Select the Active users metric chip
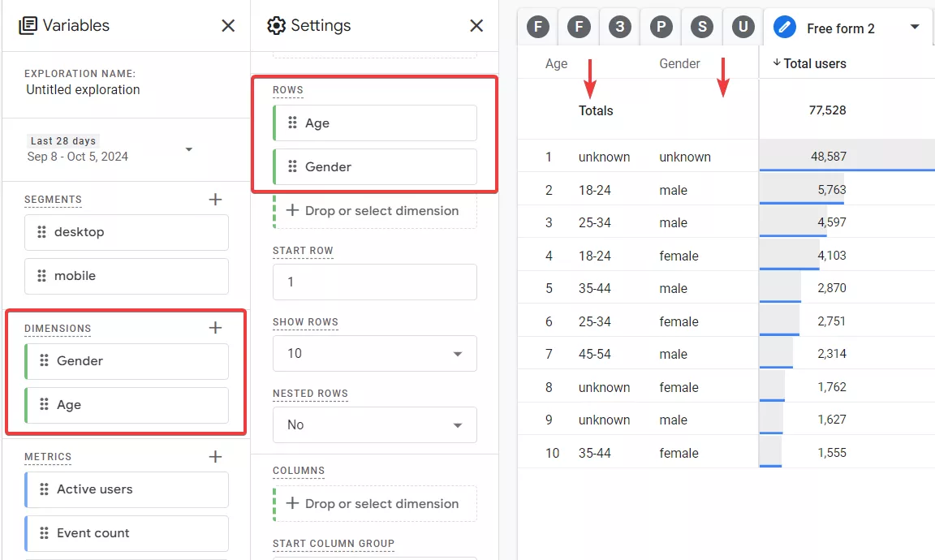 tap(127, 489)
